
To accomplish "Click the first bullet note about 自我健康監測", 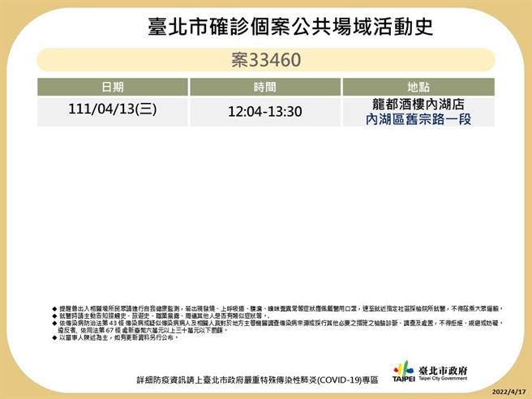I will click(277, 309).
